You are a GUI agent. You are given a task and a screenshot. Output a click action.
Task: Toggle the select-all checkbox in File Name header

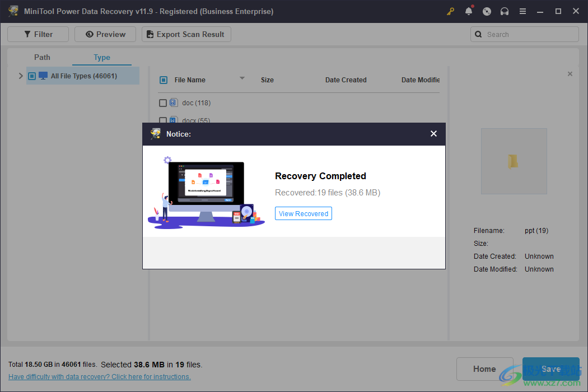(x=164, y=80)
